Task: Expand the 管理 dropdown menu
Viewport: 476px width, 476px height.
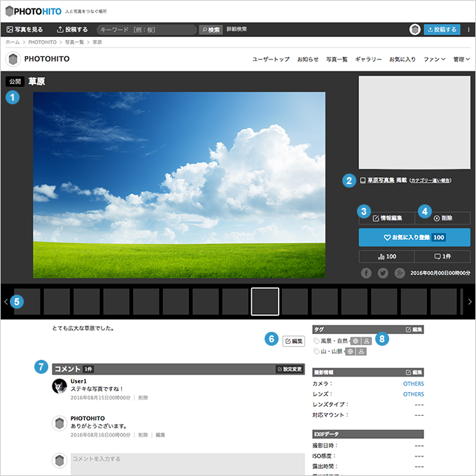Action: click(x=461, y=59)
